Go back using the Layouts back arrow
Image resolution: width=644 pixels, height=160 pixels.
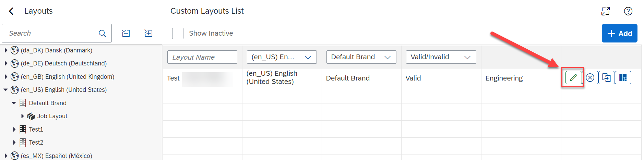(x=11, y=11)
